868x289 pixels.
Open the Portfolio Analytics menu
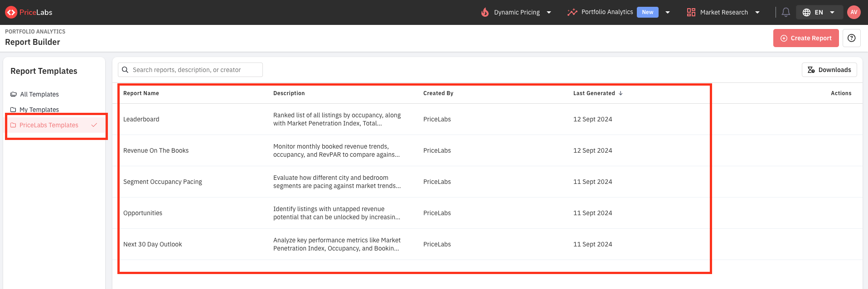[x=607, y=12]
